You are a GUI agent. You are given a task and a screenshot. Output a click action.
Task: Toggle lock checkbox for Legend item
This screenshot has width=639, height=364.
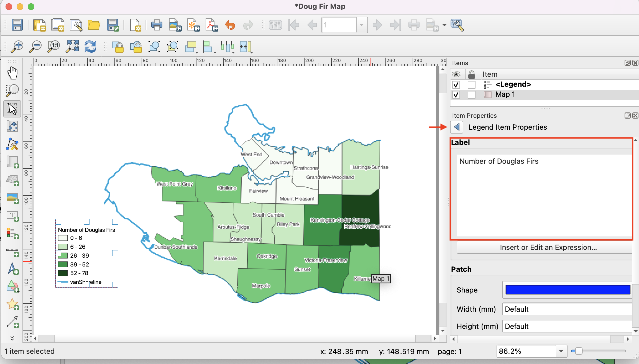click(x=471, y=84)
